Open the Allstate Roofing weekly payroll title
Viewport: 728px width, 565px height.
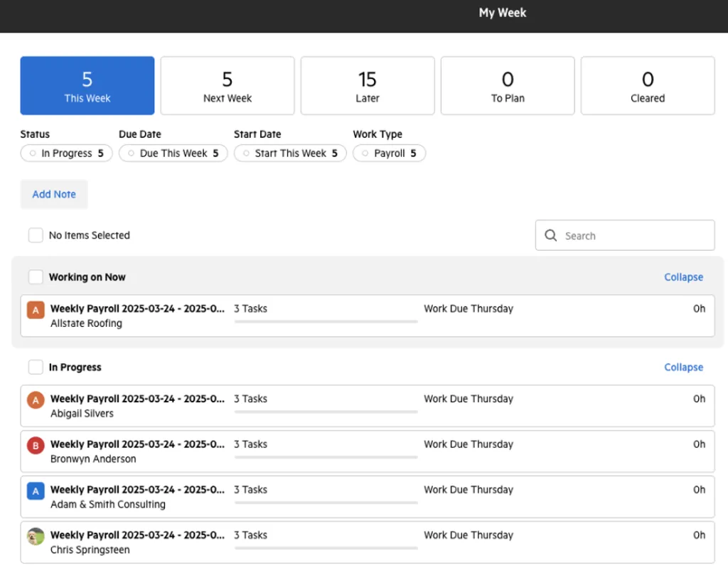tap(137, 308)
